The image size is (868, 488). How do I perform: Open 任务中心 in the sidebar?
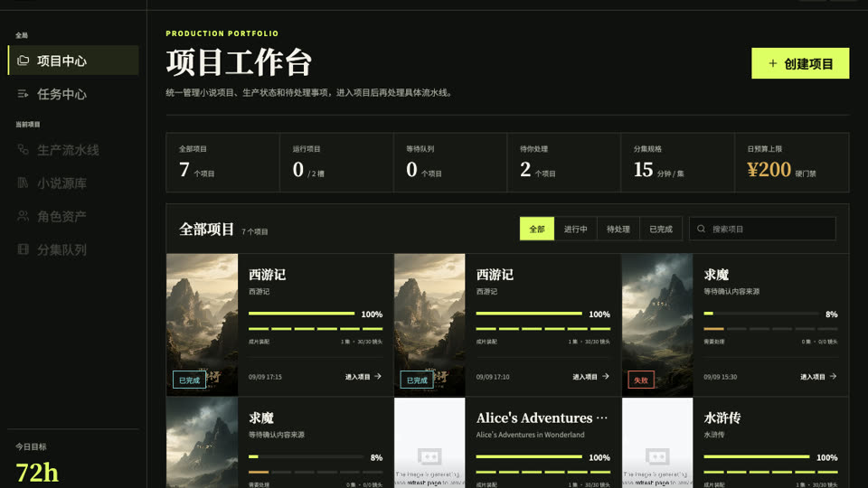(x=73, y=94)
